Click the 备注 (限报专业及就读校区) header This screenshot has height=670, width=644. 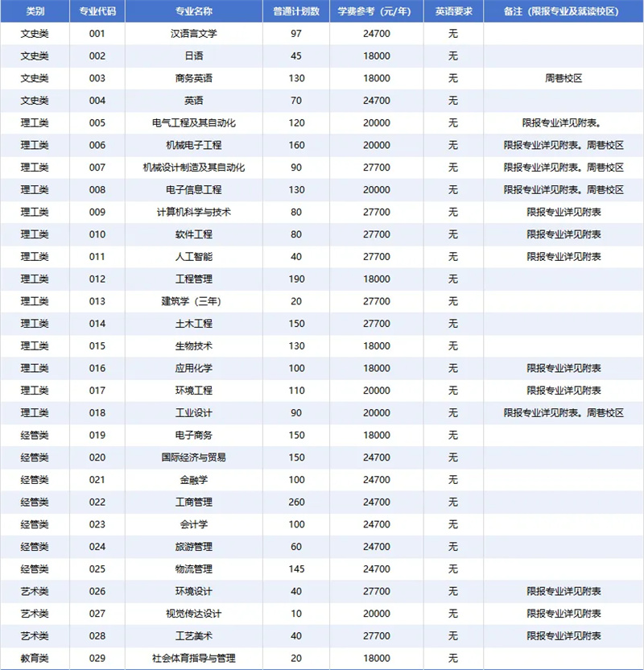coord(563,11)
